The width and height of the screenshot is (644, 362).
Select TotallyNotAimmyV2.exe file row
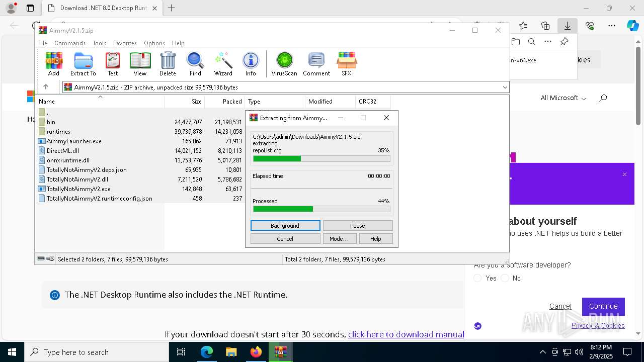(x=140, y=189)
